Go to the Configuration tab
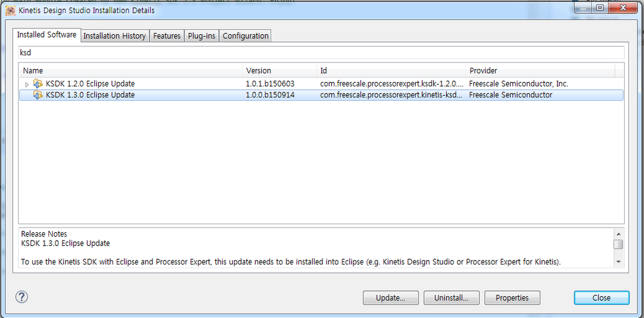644x318 pixels. (246, 36)
